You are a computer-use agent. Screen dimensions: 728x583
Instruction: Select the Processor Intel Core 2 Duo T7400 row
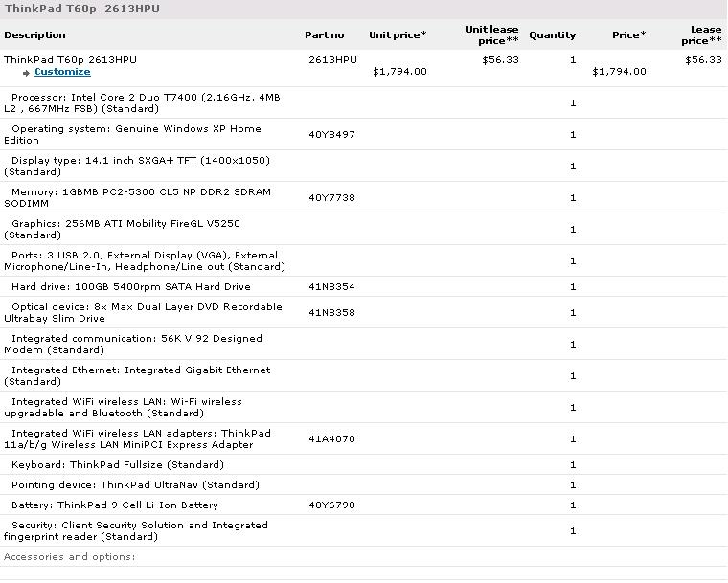tap(364, 102)
